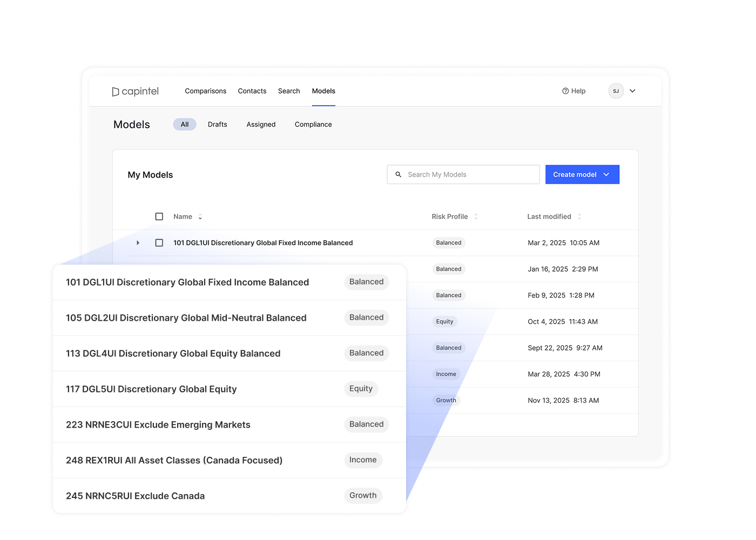Open the Compliance models filter

pyautogui.click(x=313, y=125)
